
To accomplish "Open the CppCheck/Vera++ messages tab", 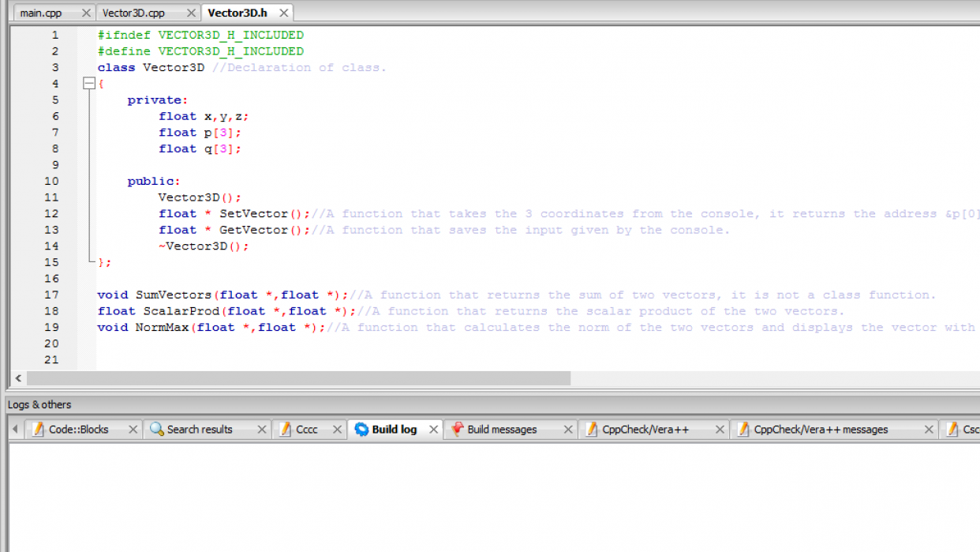I will click(x=821, y=430).
